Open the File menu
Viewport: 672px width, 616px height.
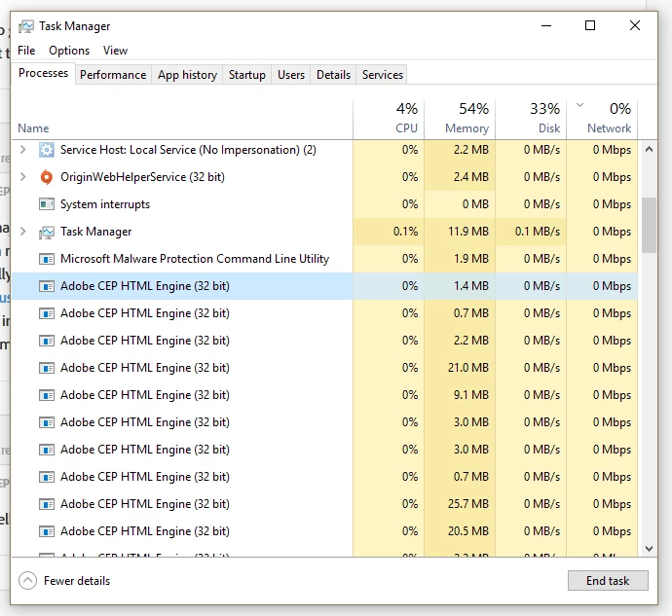[x=26, y=51]
